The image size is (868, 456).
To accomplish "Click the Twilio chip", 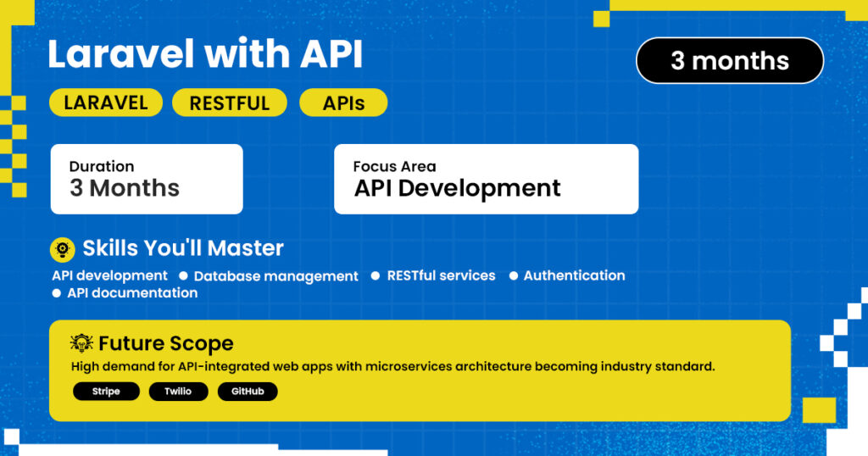I will tap(178, 392).
